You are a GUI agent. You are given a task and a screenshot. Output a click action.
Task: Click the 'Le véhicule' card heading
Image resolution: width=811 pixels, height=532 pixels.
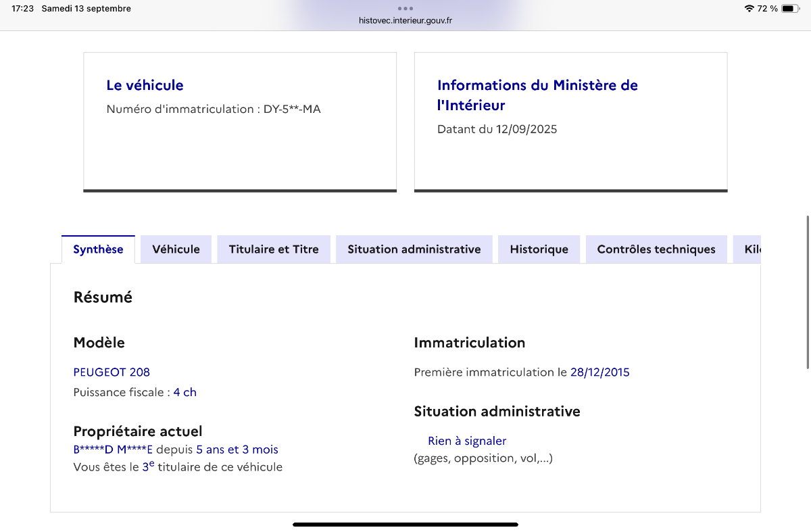point(145,85)
